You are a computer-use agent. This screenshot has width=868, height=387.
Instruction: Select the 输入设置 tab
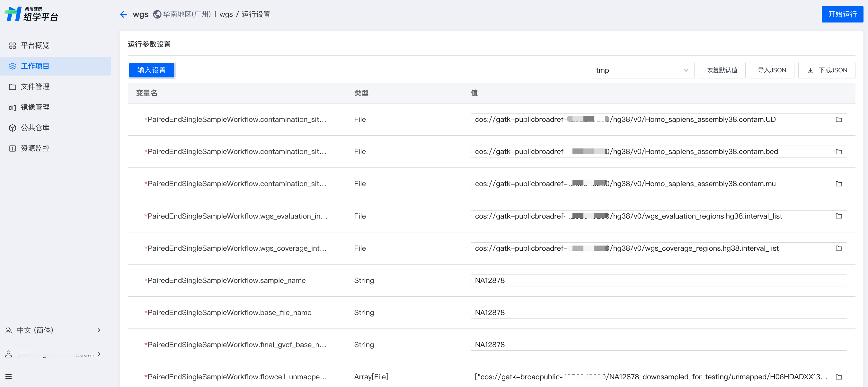point(151,70)
